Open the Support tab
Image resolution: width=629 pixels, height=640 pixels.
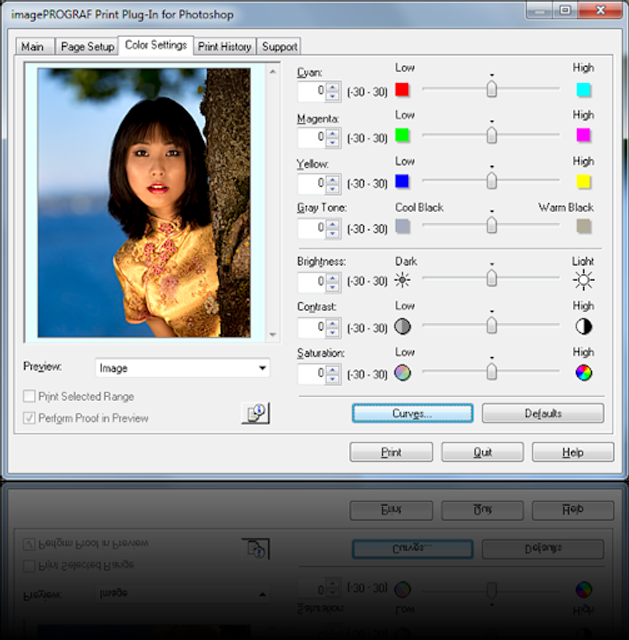click(x=279, y=47)
